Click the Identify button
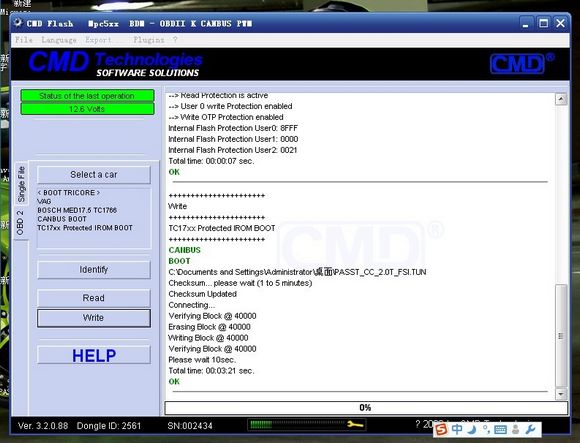Image resolution: width=580 pixels, height=443 pixels. [94, 270]
